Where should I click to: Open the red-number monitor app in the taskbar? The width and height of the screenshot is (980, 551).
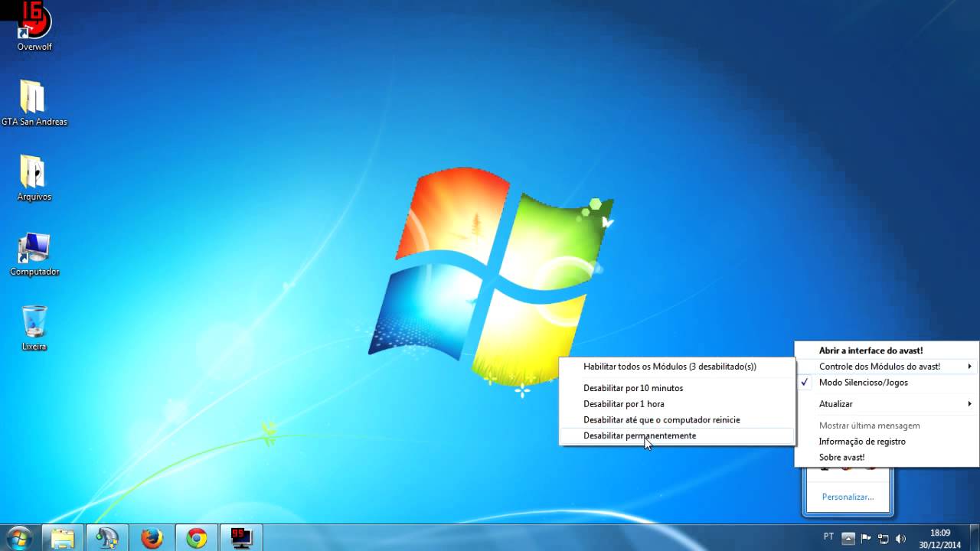point(241,538)
